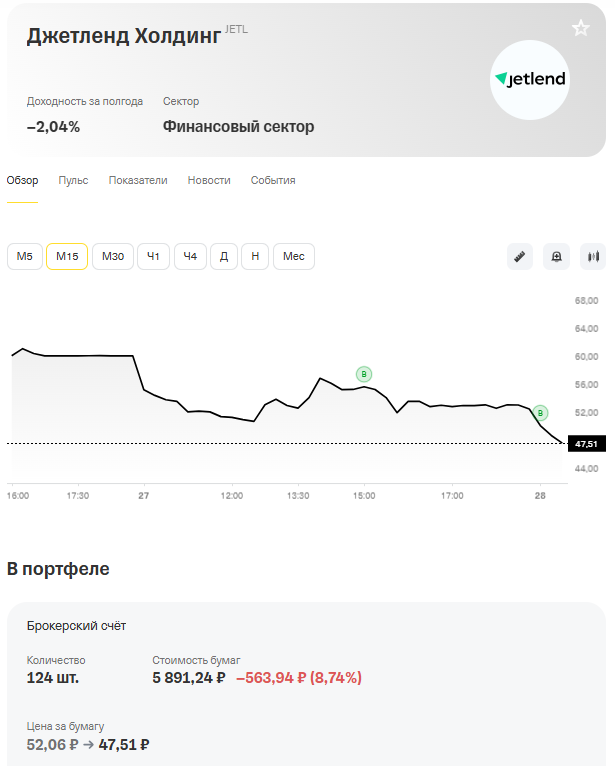Image resolution: width=615 pixels, height=766 pixels.
Task: Select the Д daily timeframe
Action: click(224, 256)
